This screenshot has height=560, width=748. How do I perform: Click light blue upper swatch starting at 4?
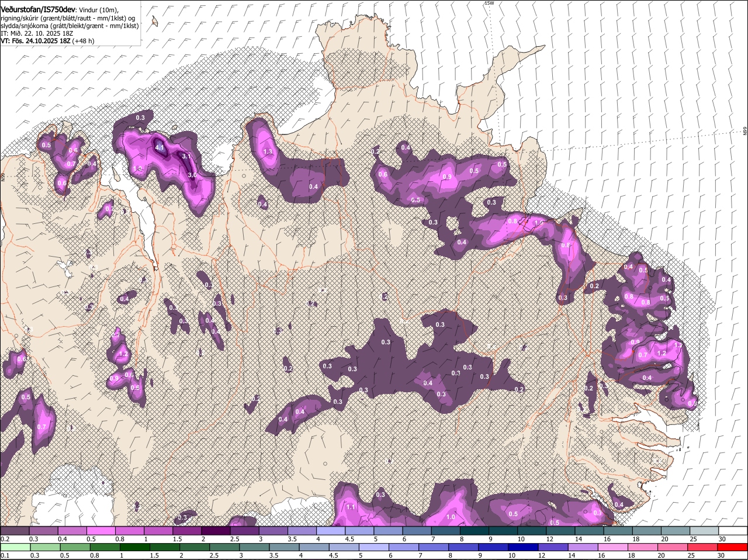(331, 531)
